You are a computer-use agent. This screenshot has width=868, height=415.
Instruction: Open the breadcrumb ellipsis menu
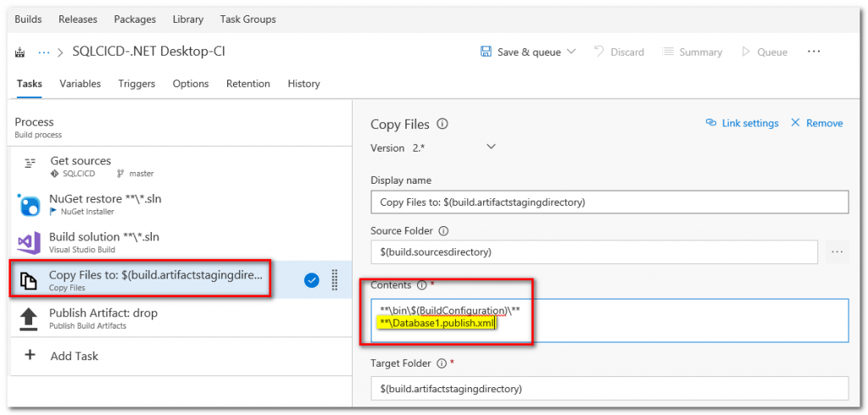(x=44, y=53)
